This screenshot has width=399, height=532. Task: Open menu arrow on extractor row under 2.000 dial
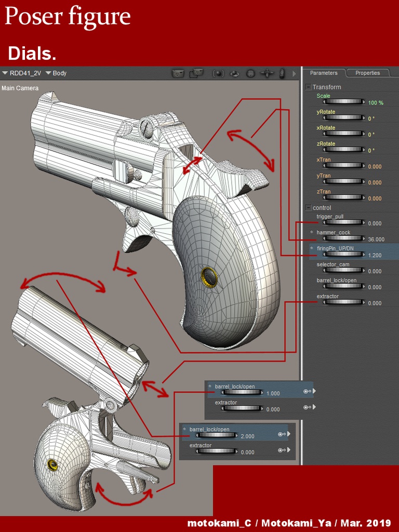[289, 450]
